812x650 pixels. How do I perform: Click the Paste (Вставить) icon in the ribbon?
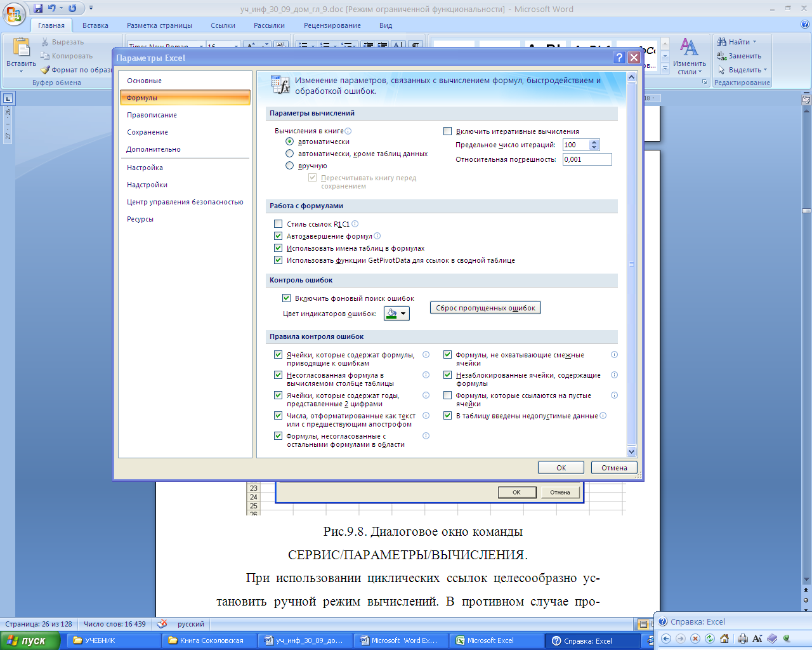(21, 47)
